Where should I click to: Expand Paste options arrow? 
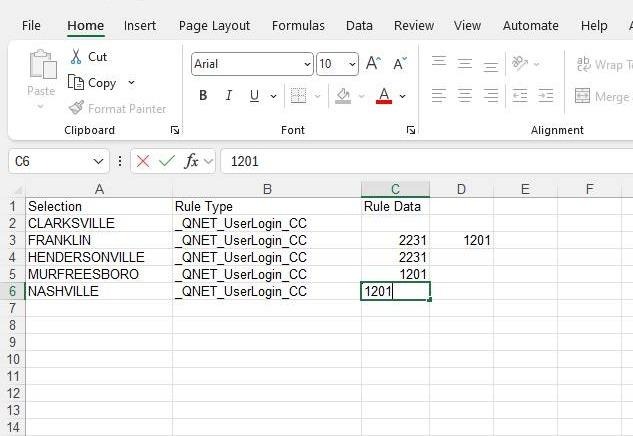40,107
